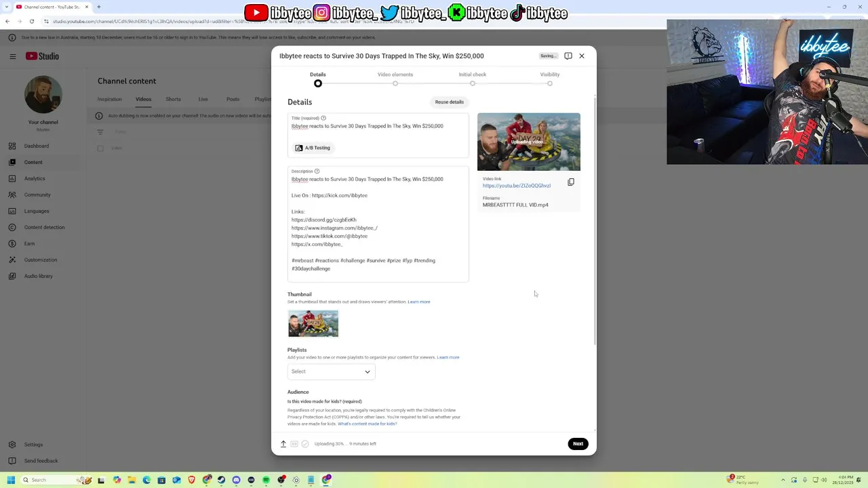
Task: Click the Reuse details button
Action: click(450, 102)
